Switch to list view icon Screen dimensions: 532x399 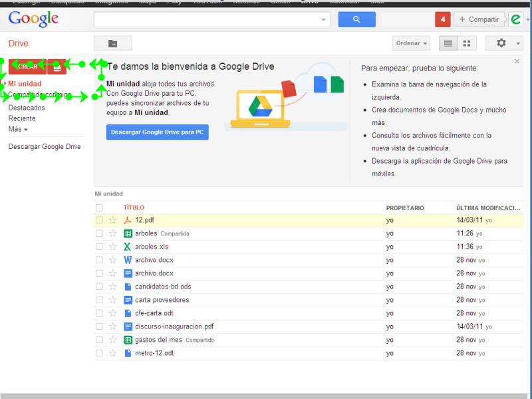448,43
